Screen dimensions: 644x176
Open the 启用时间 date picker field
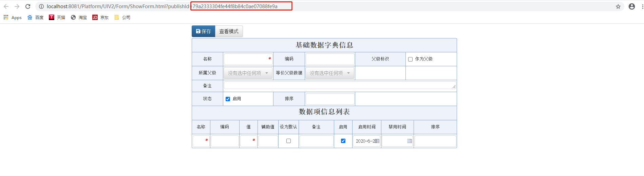[366, 141]
